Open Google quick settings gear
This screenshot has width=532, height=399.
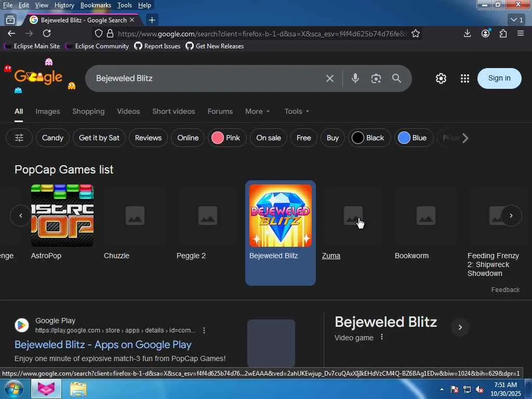441,78
